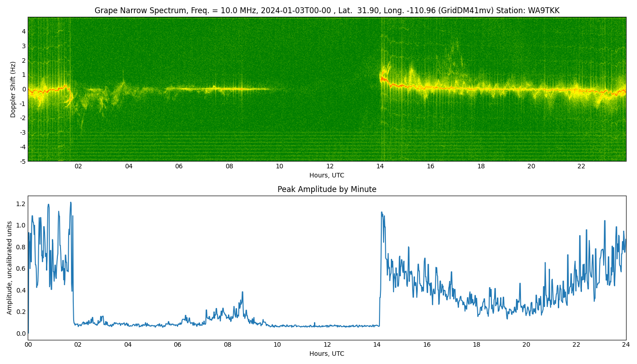Click the 08 hour tick on the spectrogram
Image resolution: width=637 pixels, height=364 pixels.
(229, 166)
